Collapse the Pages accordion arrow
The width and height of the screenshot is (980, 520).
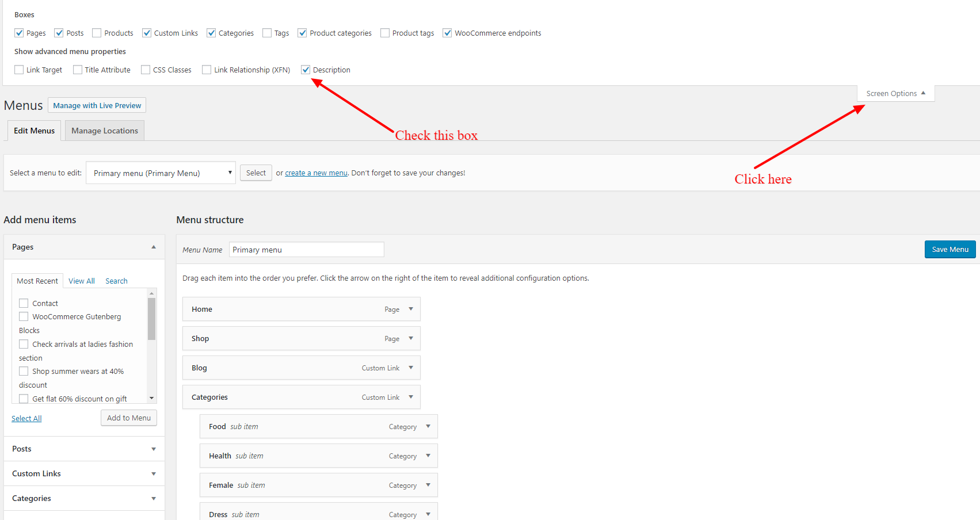click(x=154, y=247)
